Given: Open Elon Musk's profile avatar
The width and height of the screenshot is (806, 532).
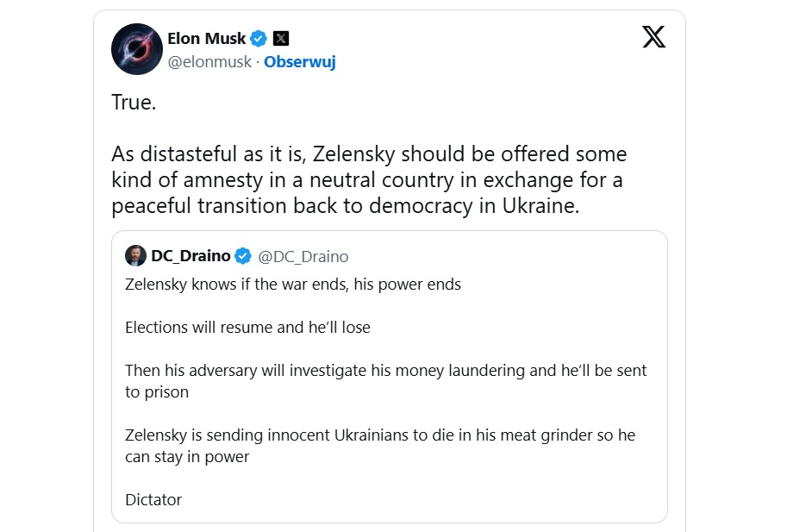Looking at the screenshot, I should (x=137, y=49).
